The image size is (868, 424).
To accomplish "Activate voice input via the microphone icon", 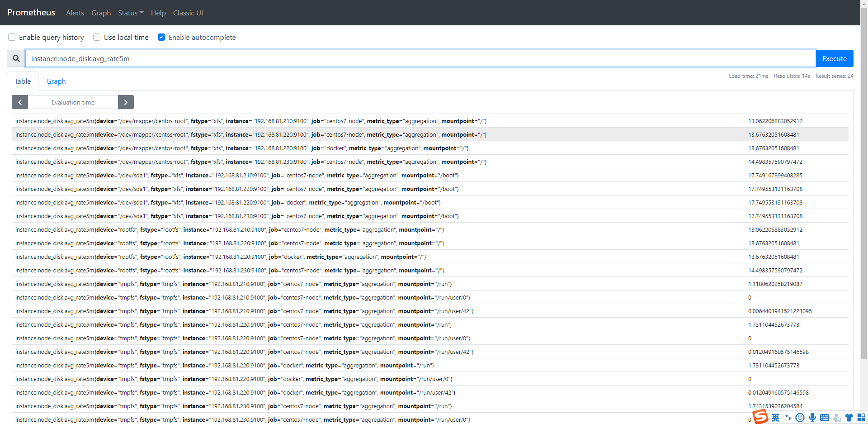I will coord(813,418).
